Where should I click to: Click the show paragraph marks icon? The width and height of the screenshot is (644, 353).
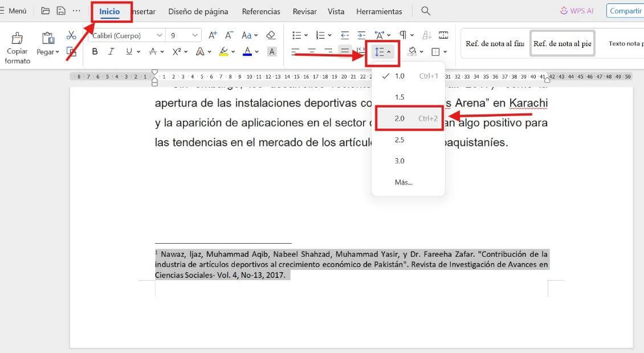403,35
